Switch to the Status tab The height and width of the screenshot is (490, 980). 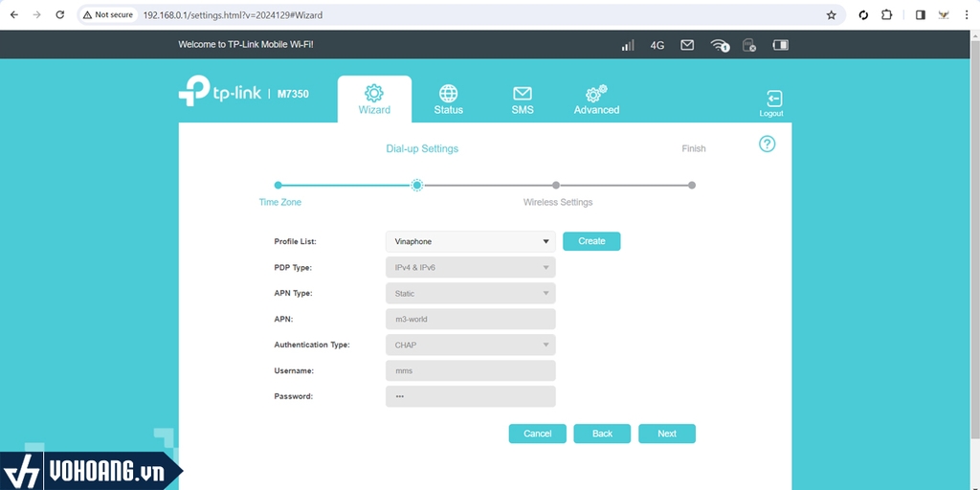(x=448, y=100)
